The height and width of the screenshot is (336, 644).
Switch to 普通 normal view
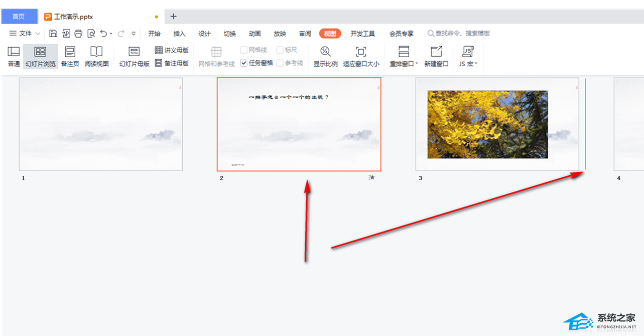(14, 57)
